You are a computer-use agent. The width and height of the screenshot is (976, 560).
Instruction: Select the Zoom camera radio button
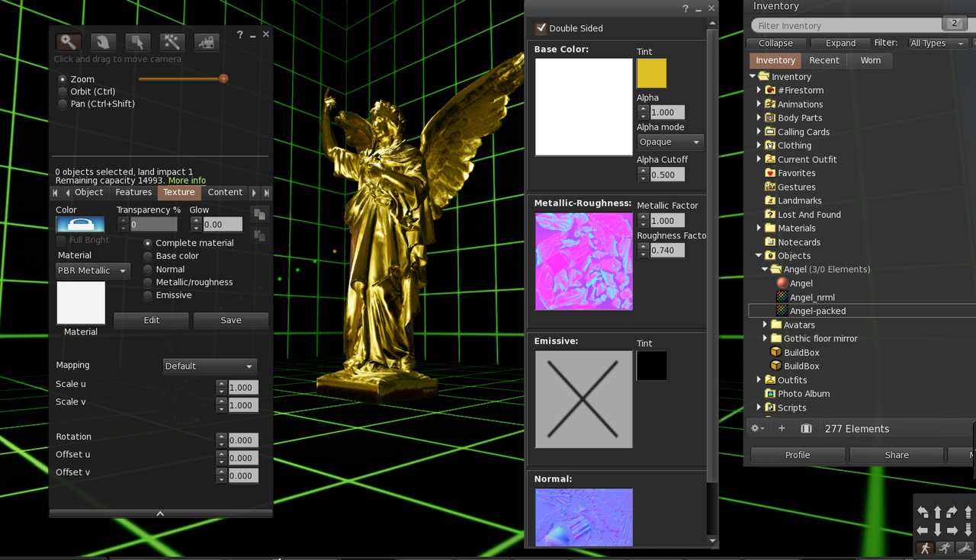(x=63, y=79)
